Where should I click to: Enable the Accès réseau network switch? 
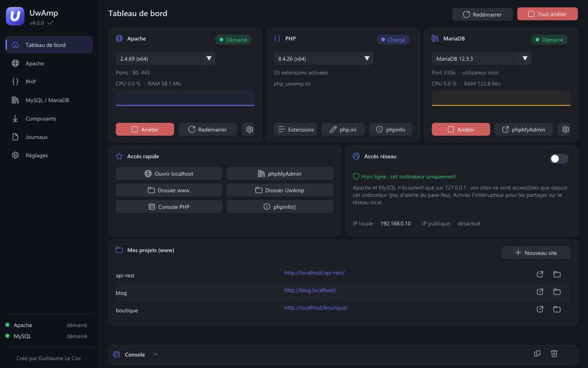559,159
